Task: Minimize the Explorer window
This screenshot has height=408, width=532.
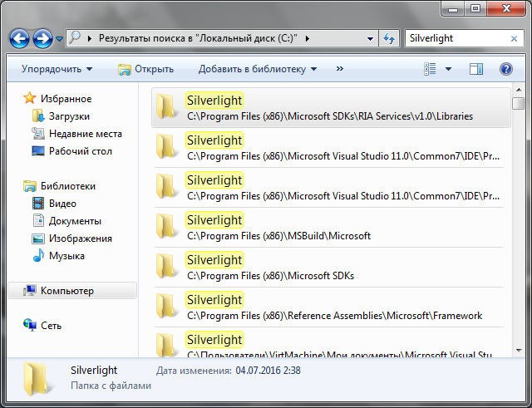Action: tap(453, 8)
